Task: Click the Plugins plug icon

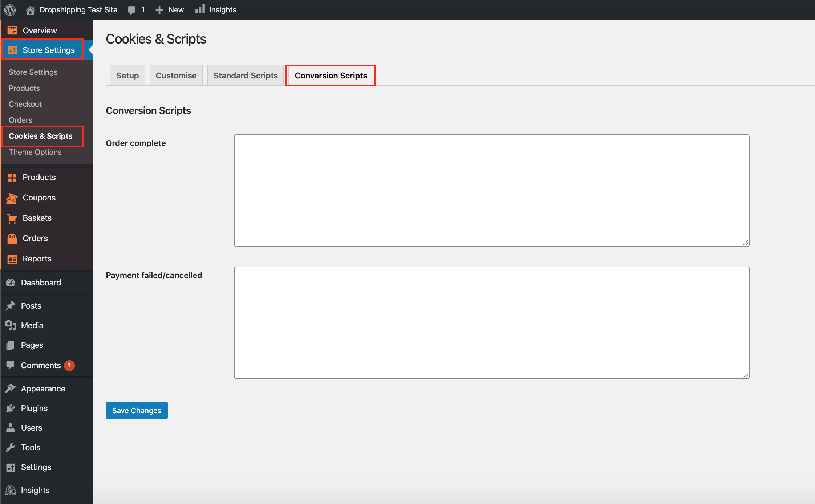Action: tap(11, 408)
